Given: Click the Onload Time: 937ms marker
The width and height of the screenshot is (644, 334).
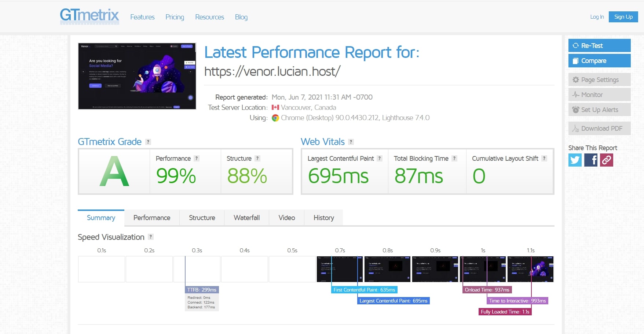Looking at the screenshot, I should [x=487, y=290].
